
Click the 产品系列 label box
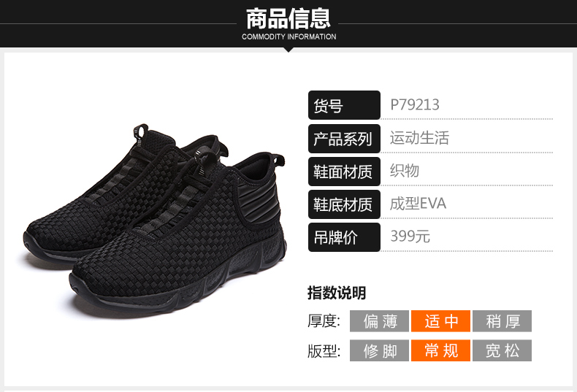click(345, 139)
